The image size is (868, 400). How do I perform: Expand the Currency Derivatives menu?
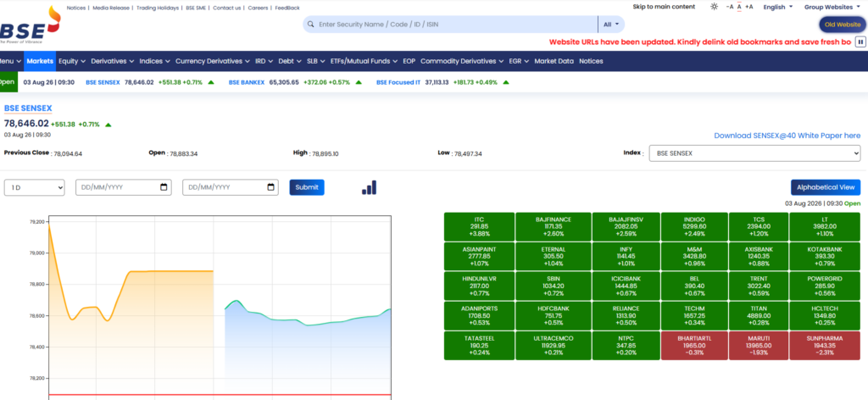213,61
